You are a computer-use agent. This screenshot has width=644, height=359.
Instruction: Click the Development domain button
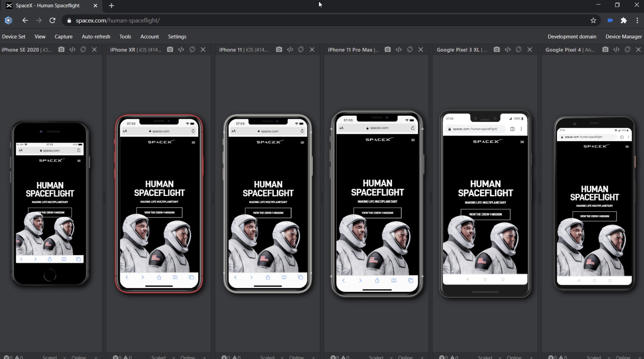point(572,37)
